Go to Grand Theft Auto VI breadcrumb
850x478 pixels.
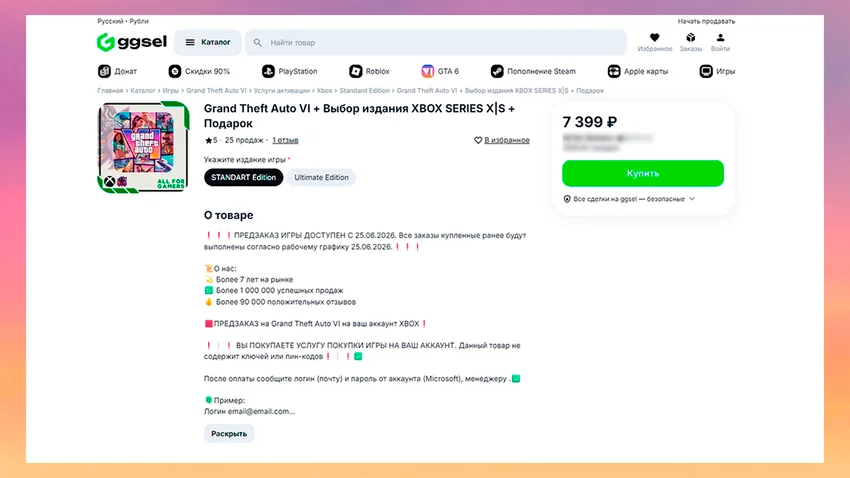point(216,91)
